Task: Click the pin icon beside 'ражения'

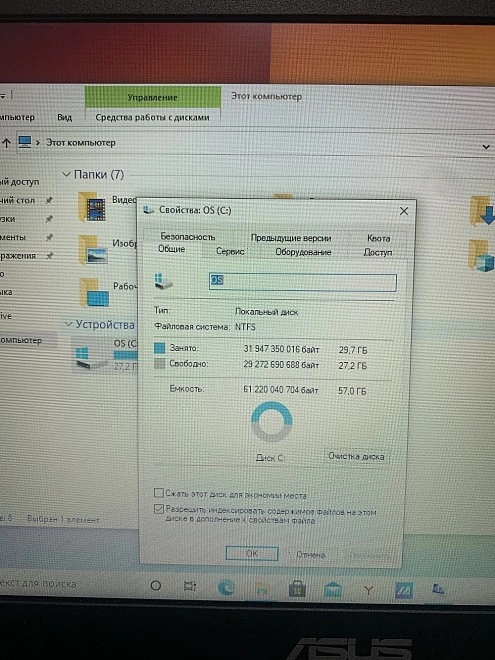Action: [x=49, y=255]
